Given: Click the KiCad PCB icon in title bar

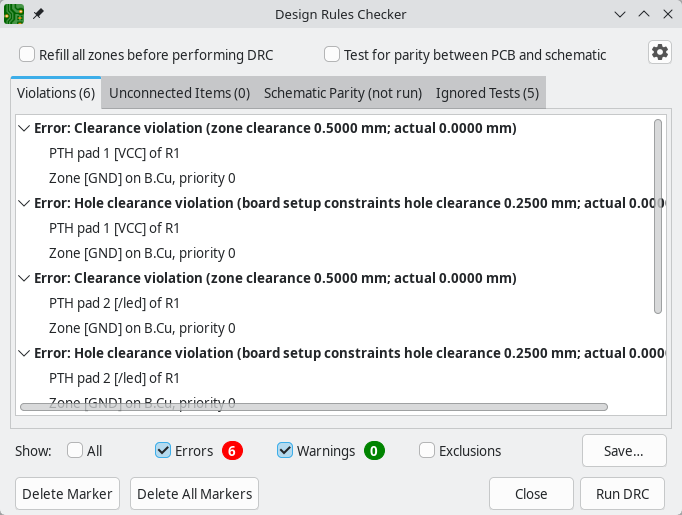Looking at the screenshot, I should 14,15.
